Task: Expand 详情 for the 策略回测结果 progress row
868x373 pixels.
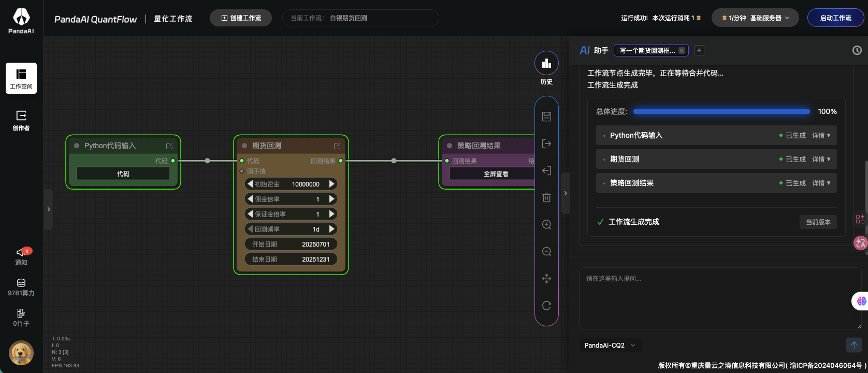Action: pyautogui.click(x=821, y=183)
